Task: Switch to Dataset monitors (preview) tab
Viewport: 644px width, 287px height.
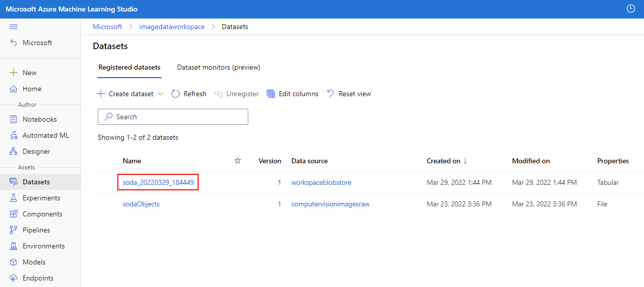Action: click(x=219, y=67)
